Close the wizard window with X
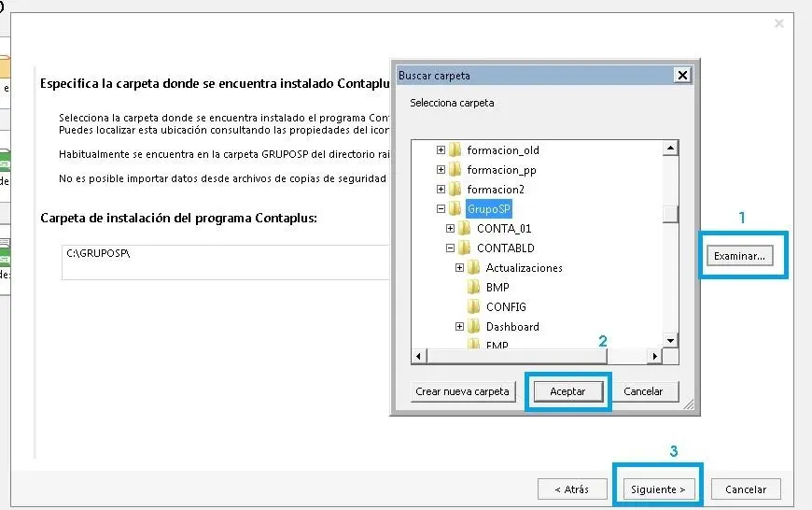Image resolution: width=812 pixels, height=510 pixels. point(778,23)
